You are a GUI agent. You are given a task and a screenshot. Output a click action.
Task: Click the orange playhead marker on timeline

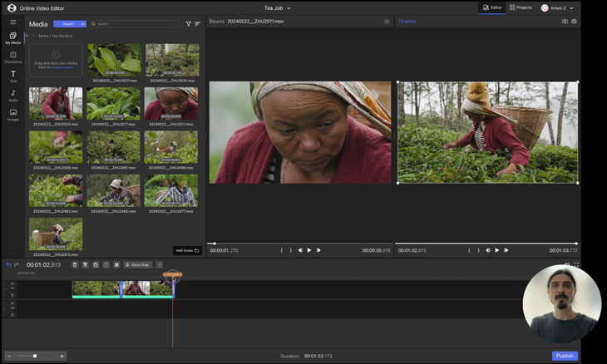173,274
